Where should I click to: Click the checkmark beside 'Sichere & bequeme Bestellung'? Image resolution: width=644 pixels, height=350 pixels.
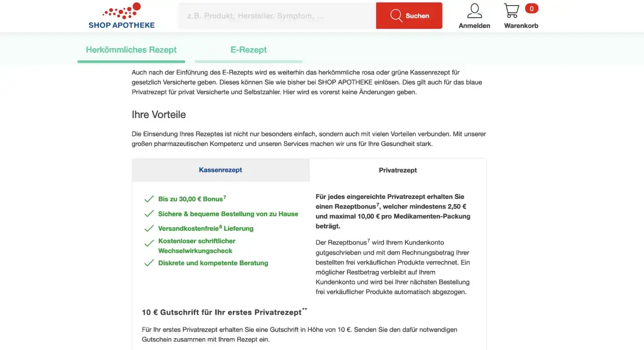point(149,213)
